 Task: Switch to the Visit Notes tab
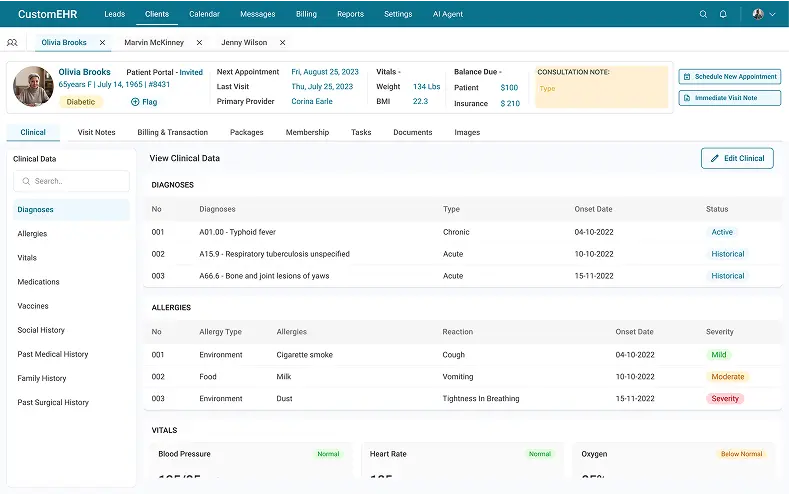[x=97, y=132]
